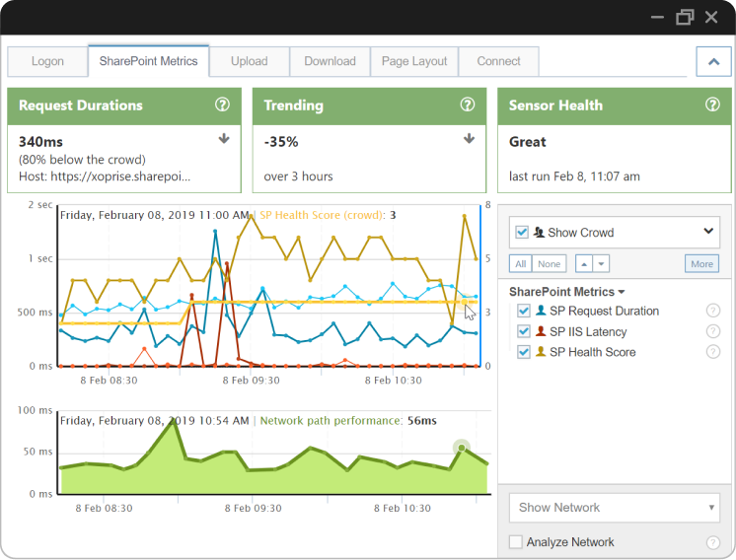This screenshot has width=736, height=560.
Task: Enable the Analyze Network checkbox
Action: (x=516, y=542)
